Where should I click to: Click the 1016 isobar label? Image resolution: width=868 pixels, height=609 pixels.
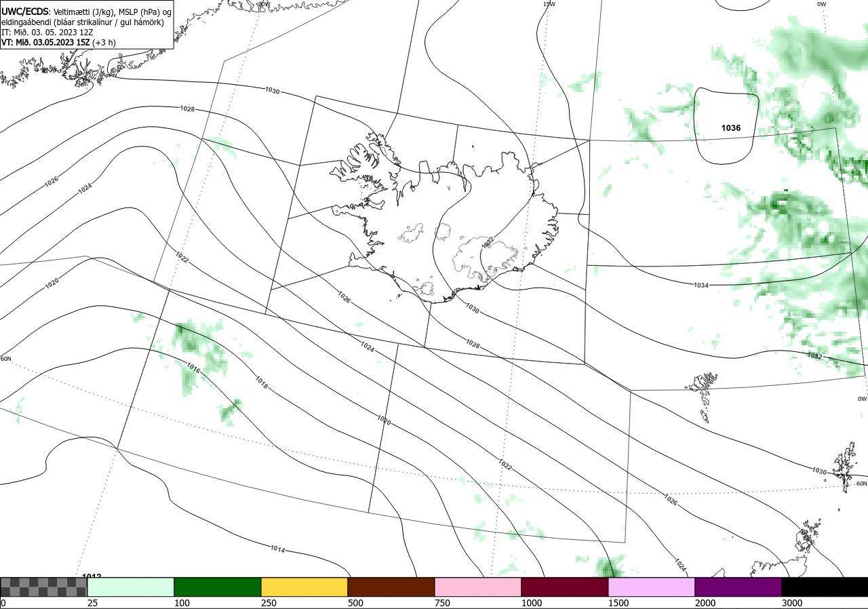[193, 370]
